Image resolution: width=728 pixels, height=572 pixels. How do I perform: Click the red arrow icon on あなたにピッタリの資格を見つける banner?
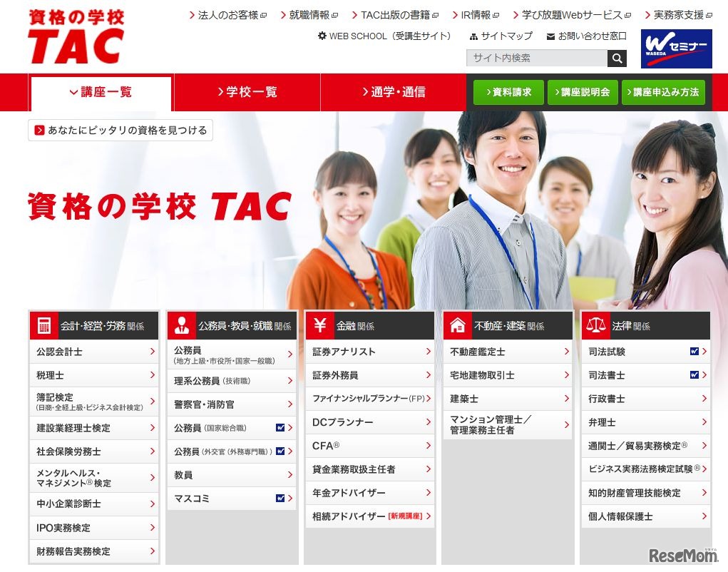39,131
